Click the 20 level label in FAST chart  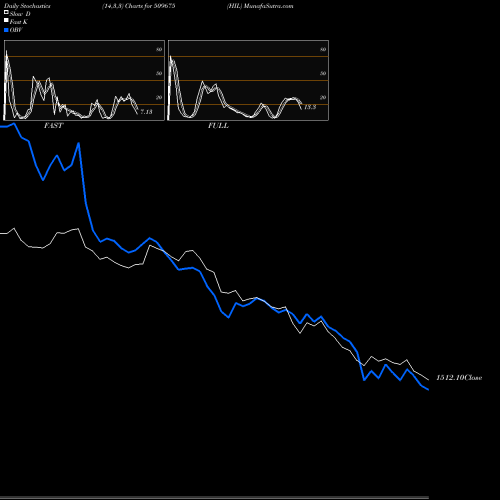tap(159, 97)
